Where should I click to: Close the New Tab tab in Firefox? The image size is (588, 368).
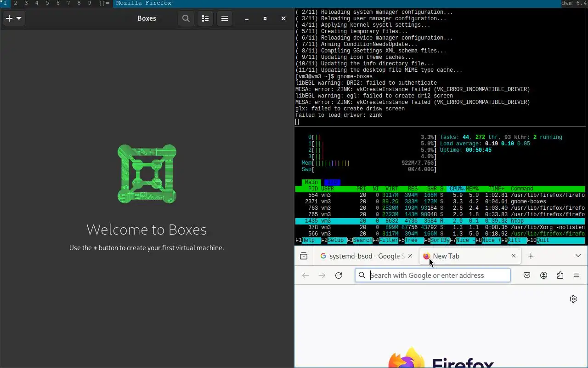(x=514, y=256)
